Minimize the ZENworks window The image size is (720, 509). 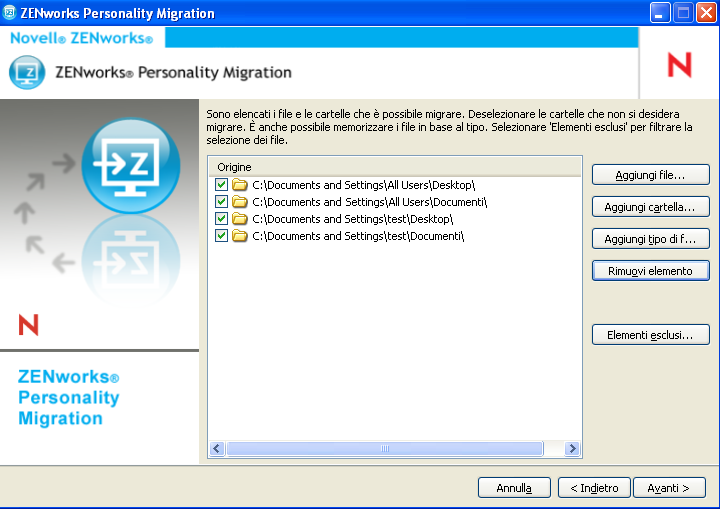pos(660,13)
